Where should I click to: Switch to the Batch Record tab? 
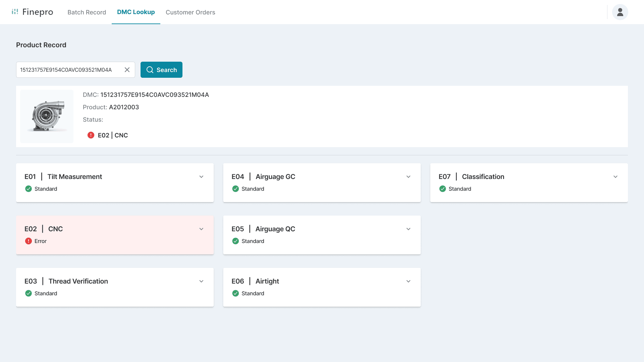tap(87, 12)
